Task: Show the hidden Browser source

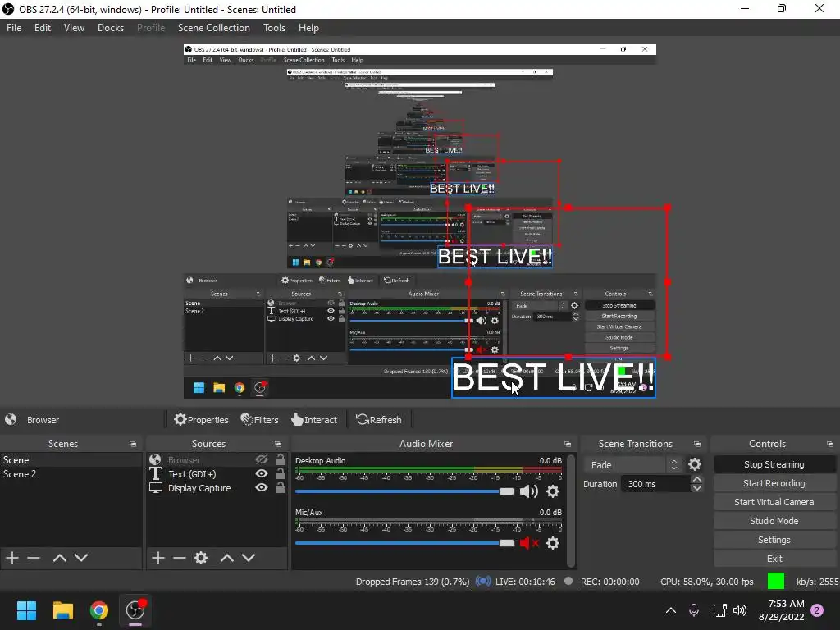Action: (x=262, y=459)
